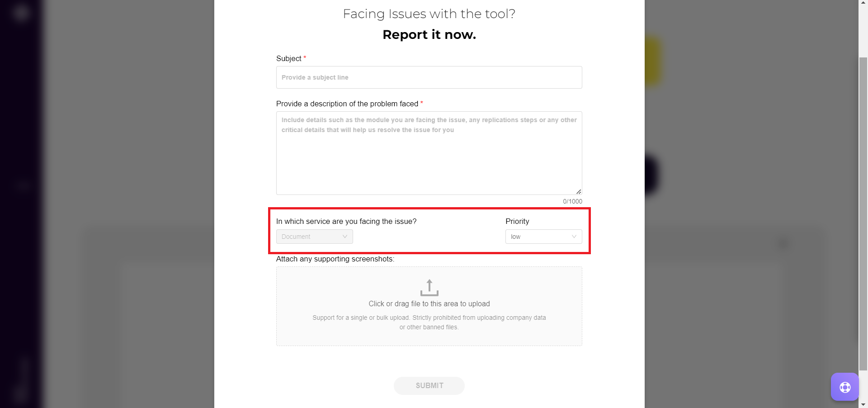Click the page scrollbar down arrow
The height and width of the screenshot is (408, 868).
pyautogui.click(x=863, y=404)
